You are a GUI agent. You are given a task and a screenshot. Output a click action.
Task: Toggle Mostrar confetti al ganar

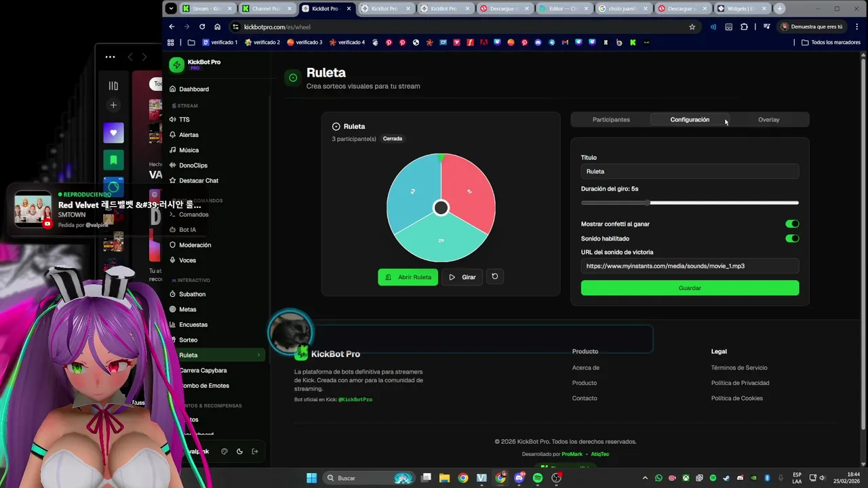pyautogui.click(x=792, y=224)
